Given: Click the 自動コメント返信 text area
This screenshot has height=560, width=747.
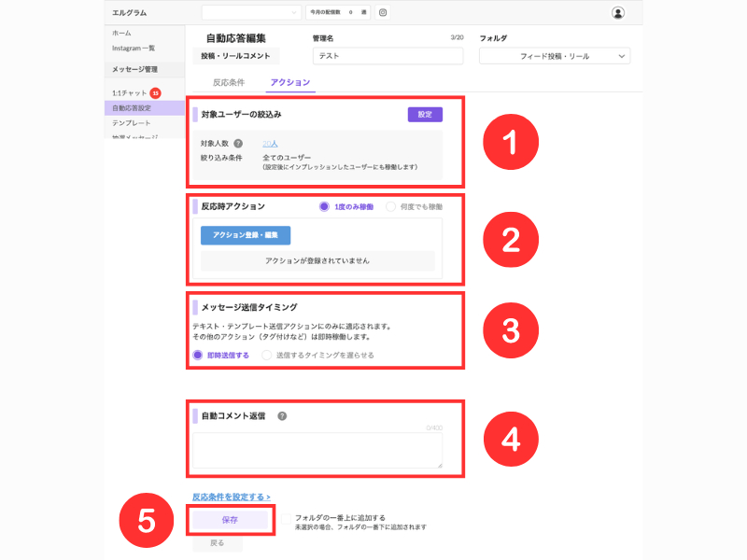Looking at the screenshot, I should click(x=317, y=451).
